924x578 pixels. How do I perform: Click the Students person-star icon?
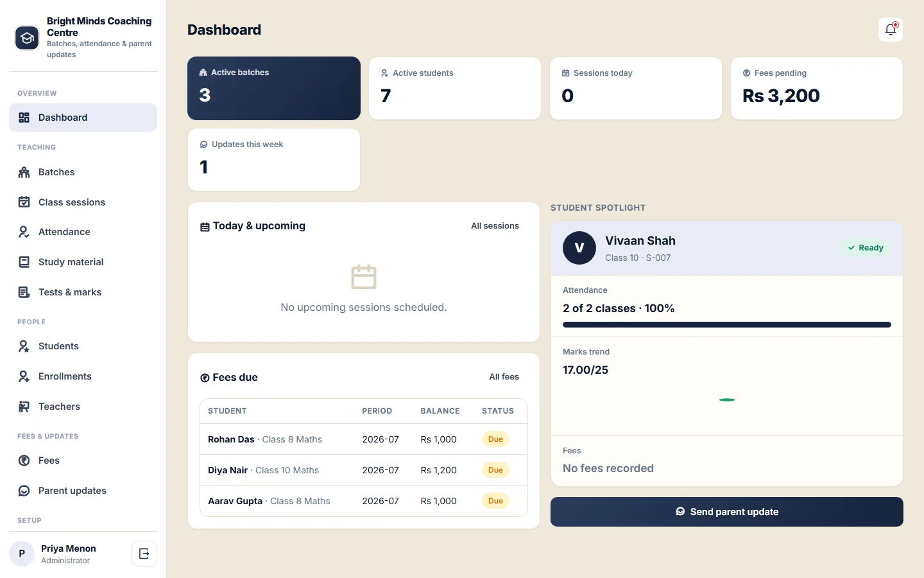24,346
